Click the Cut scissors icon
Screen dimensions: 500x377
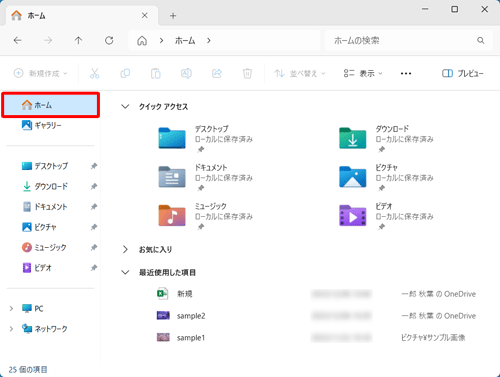(94, 73)
